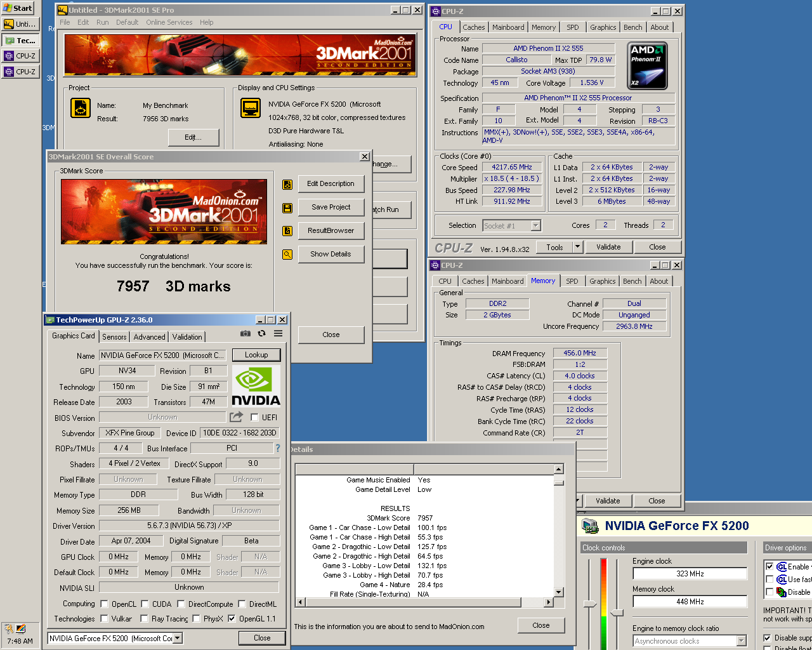This screenshot has width=812, height=650.
Task: Click the Save Project button
Action: (x=331, y=208)
